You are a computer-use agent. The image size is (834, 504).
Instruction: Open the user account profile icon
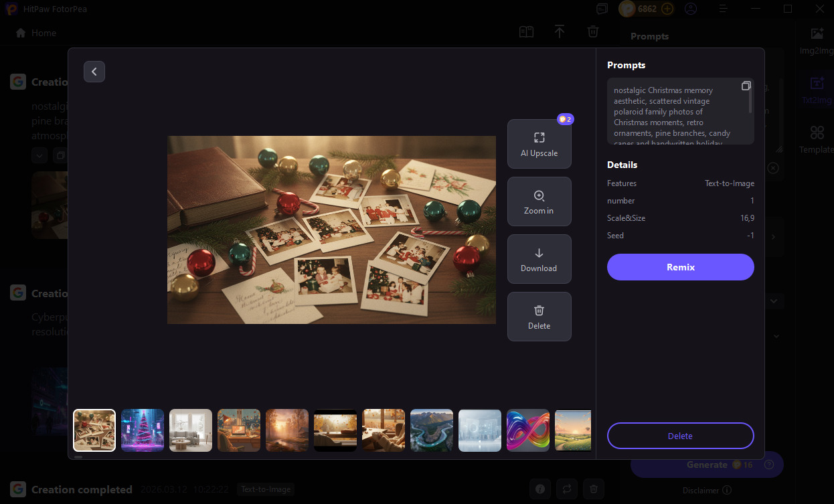pyautogui.click(x=691, y=9)
